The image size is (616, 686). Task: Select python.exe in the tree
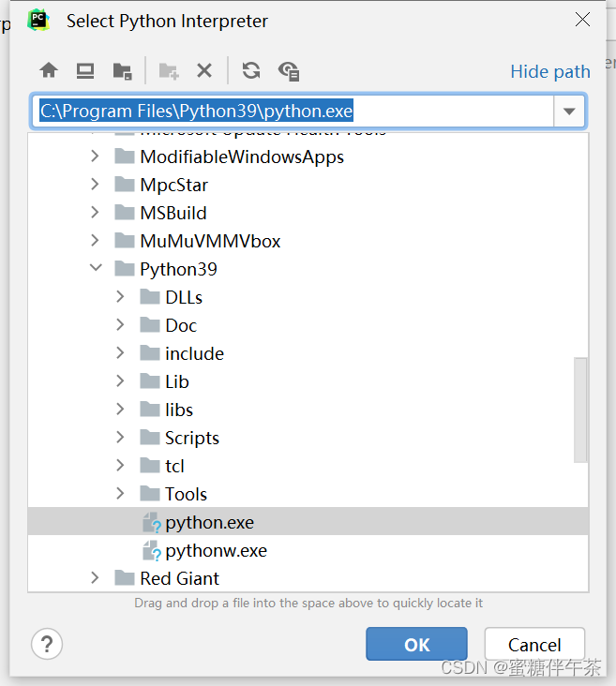point(308,521)
